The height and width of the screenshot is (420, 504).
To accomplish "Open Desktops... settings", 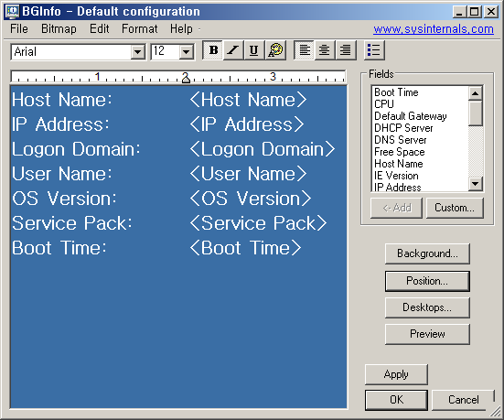I will pyautogui.click(x=427, y=307).
